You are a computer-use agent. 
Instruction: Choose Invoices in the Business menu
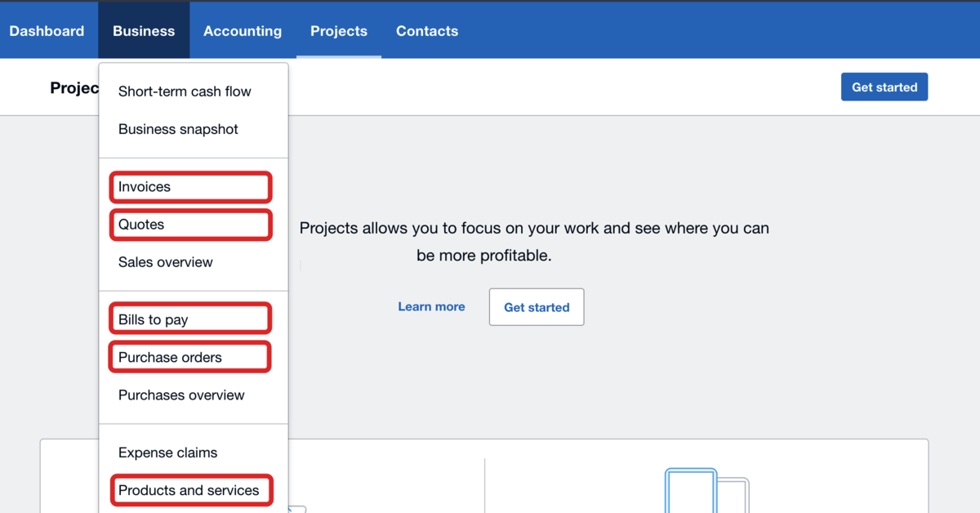194,187
